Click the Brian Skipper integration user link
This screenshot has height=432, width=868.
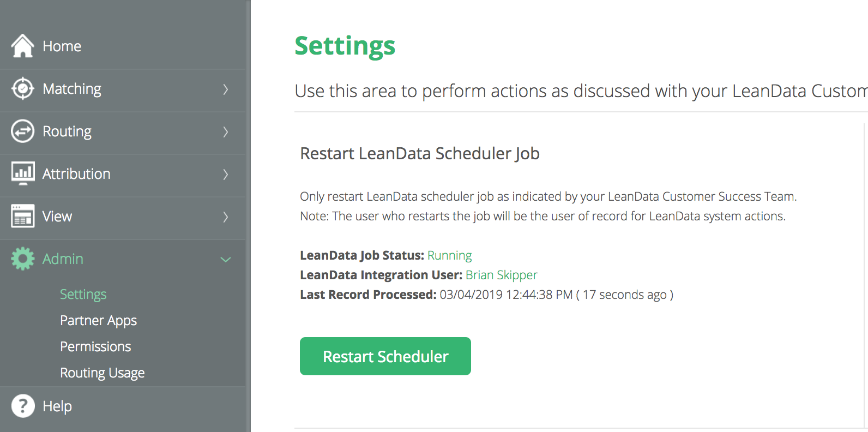(x=501, y=275)
